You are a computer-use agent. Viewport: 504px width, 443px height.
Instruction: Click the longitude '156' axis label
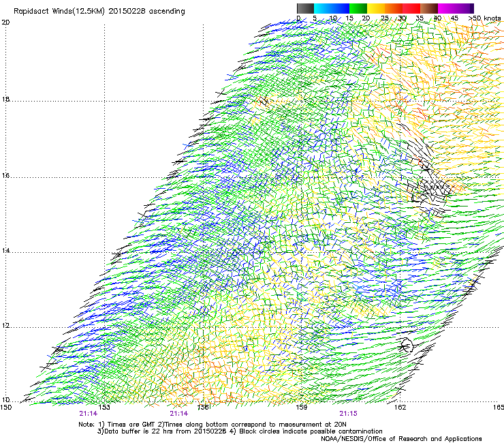coord(203,407)
